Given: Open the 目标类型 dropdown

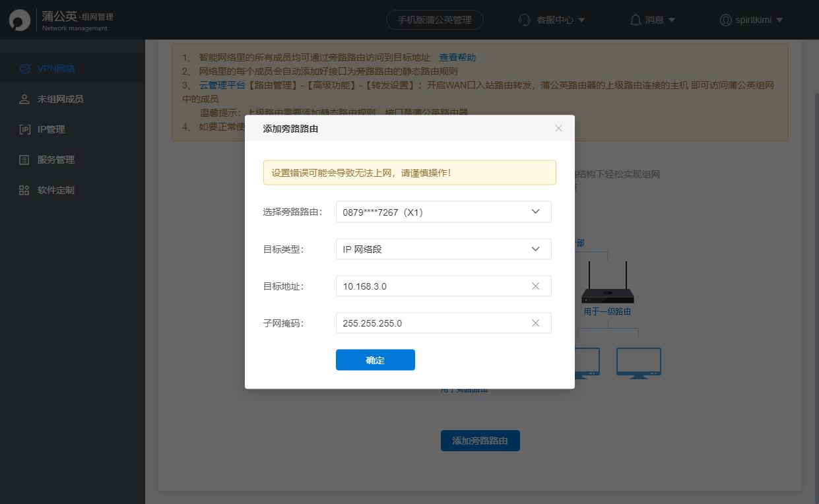Looking at the screenshot, I should coord(535,249).
